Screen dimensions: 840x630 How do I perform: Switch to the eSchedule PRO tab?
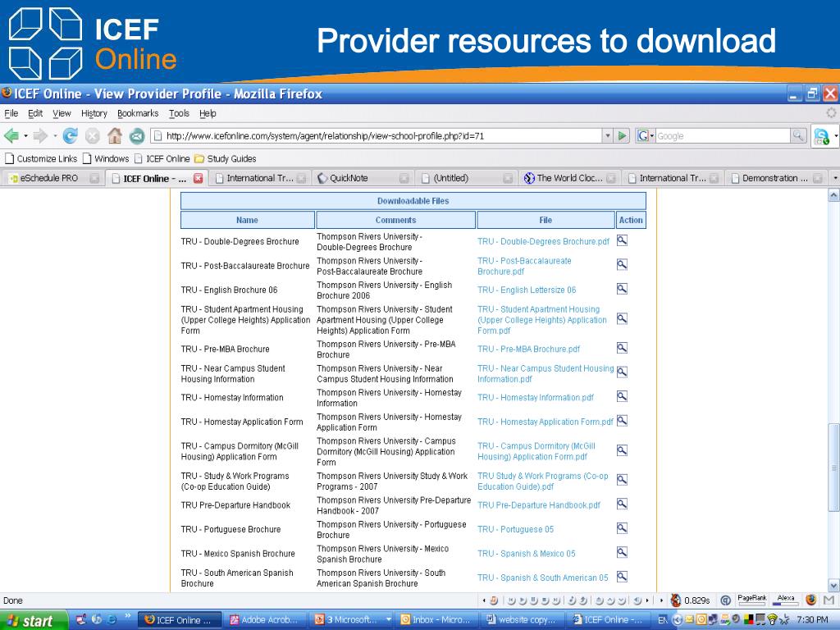pos(52,178)
